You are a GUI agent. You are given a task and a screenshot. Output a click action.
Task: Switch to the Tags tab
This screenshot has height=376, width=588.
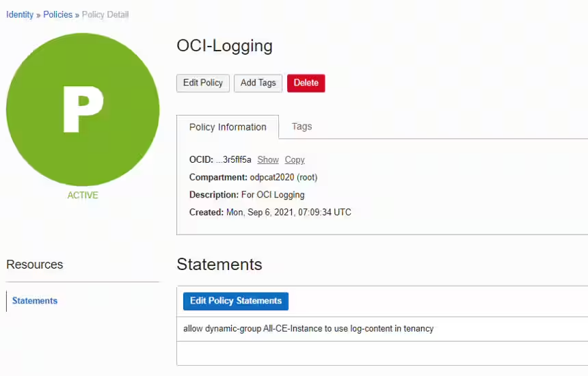[x=302, y=126]
